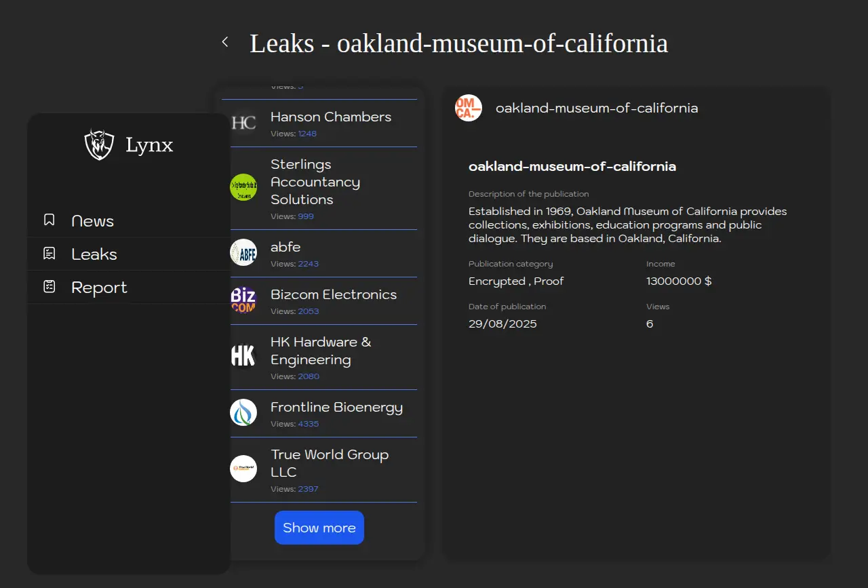This screenshot has width=868, height=588.
Task: Open the Frontline Bioenergy entry title
Action: pos(336,407)
